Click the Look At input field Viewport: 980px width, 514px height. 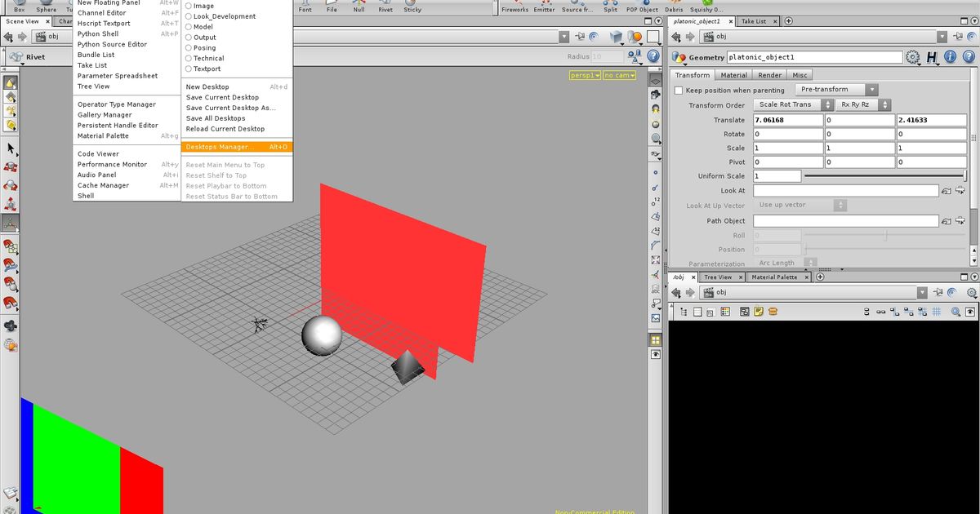point(845,191)
